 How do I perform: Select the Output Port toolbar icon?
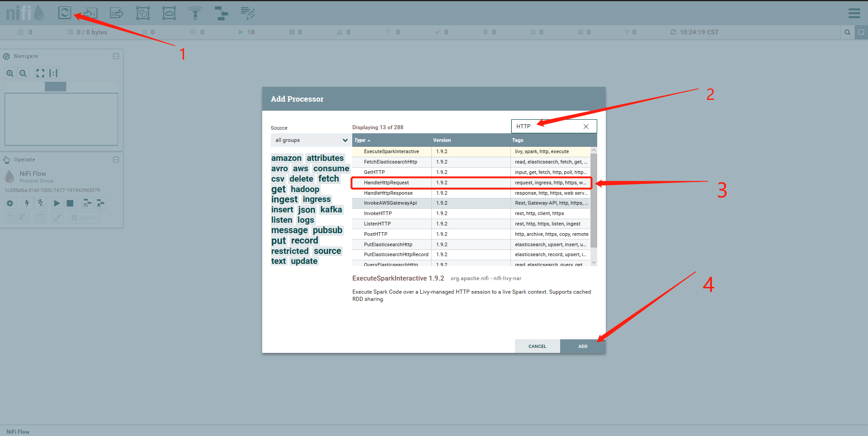[117, 13]
